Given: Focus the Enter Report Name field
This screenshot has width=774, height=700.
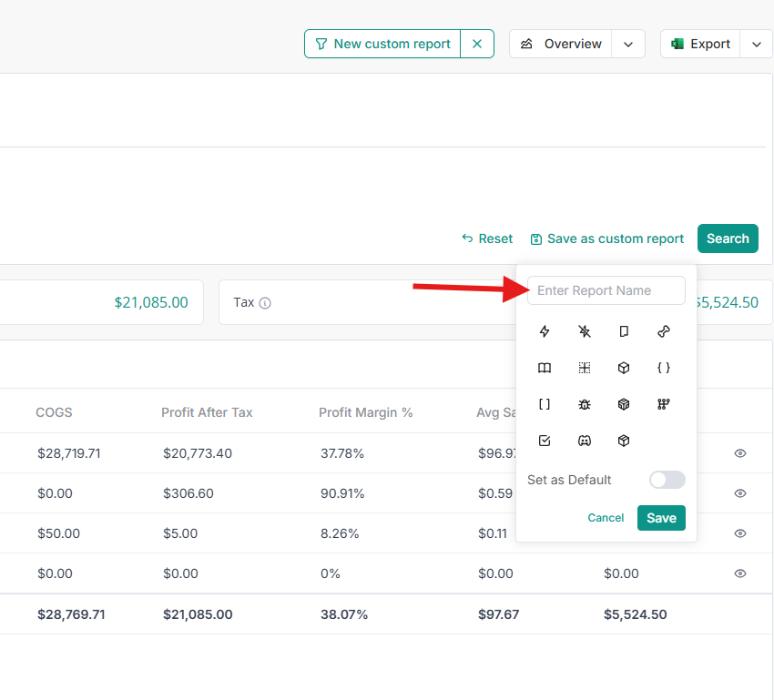Looking at the screenshot, I should tap(606, 290).
